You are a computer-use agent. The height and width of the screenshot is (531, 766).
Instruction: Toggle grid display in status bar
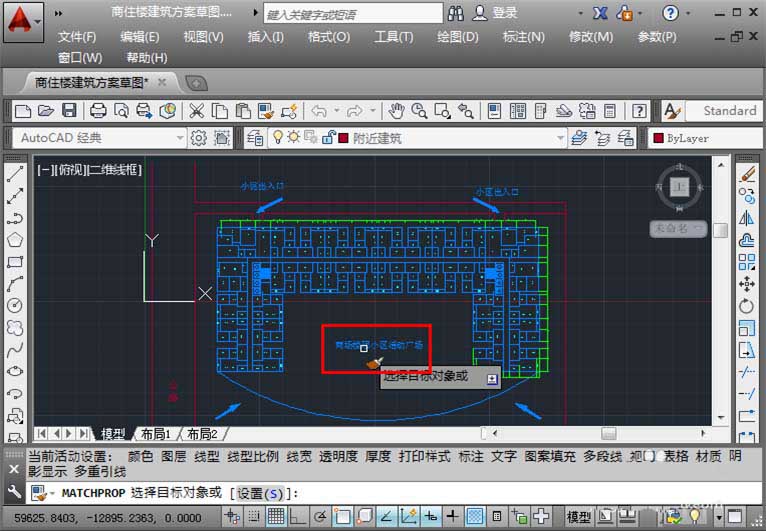[x=275, y=516]
